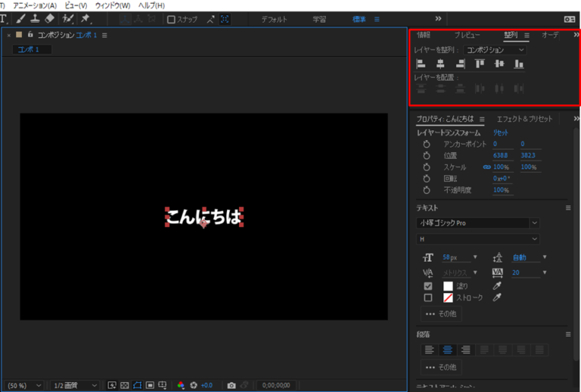Click the align top edges icon
The image size is (581, 392).
point(480,64)
